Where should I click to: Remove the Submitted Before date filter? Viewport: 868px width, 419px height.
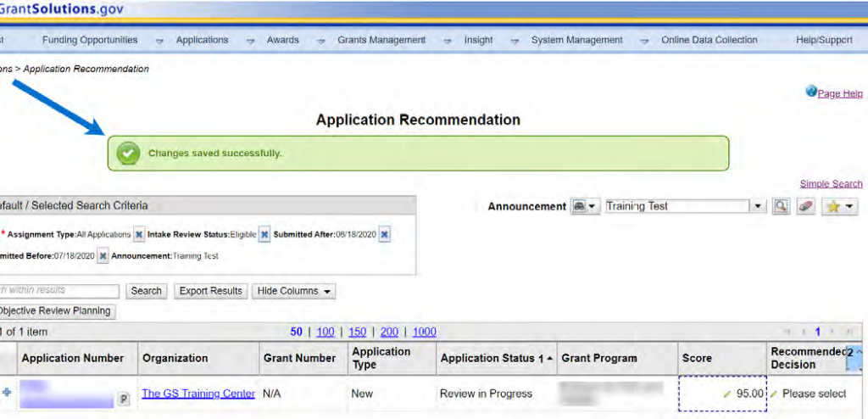coord(103,255)
